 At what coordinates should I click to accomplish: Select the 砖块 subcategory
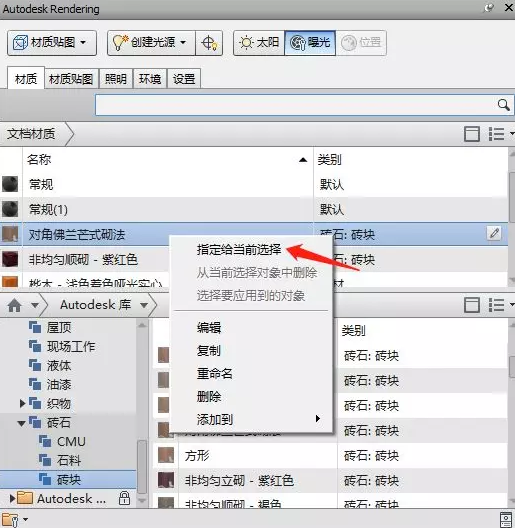pyautogui.click(x=69, y=480)
